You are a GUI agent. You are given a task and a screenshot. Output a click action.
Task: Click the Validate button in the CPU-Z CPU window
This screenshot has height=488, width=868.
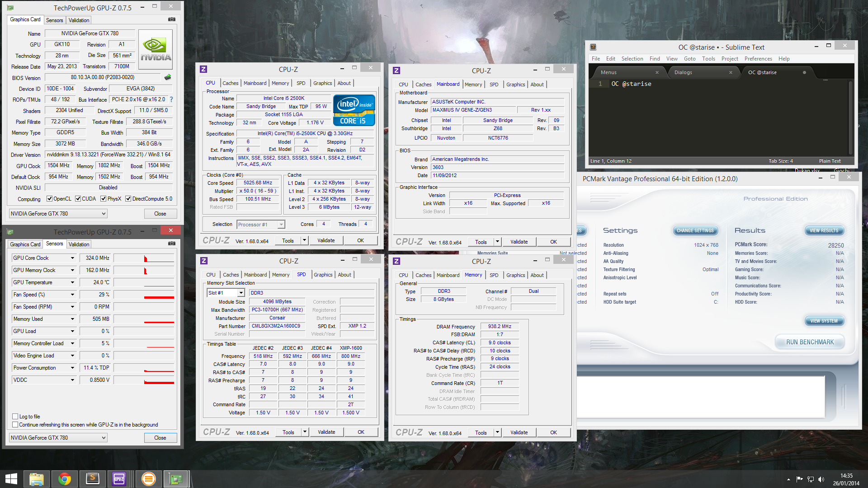326,240
